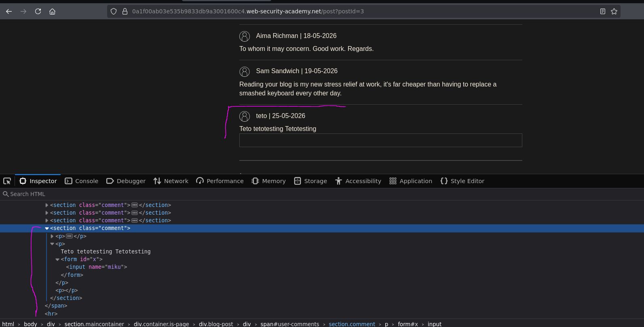The height and width of the screenshot is (327, 644).
Task: Focus the Search HTML field
Action: tap(322, 194)
